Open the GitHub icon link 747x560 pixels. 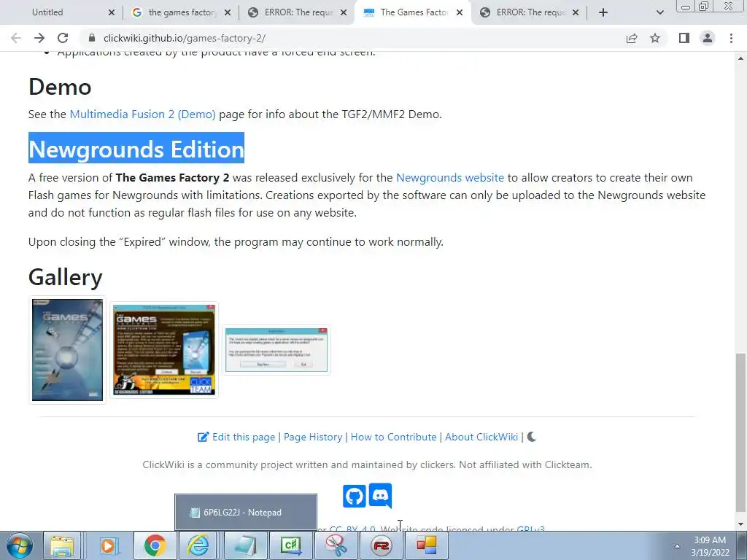(x=355, y=496)
